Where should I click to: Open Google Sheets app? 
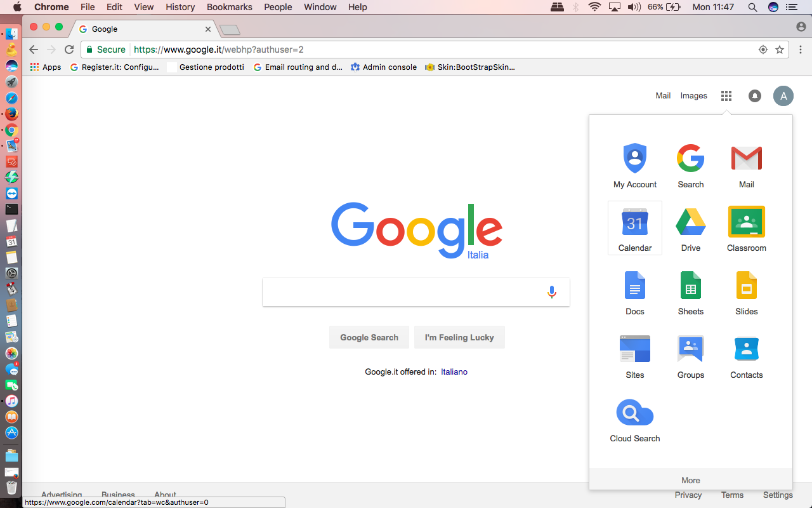pos(691,292)
